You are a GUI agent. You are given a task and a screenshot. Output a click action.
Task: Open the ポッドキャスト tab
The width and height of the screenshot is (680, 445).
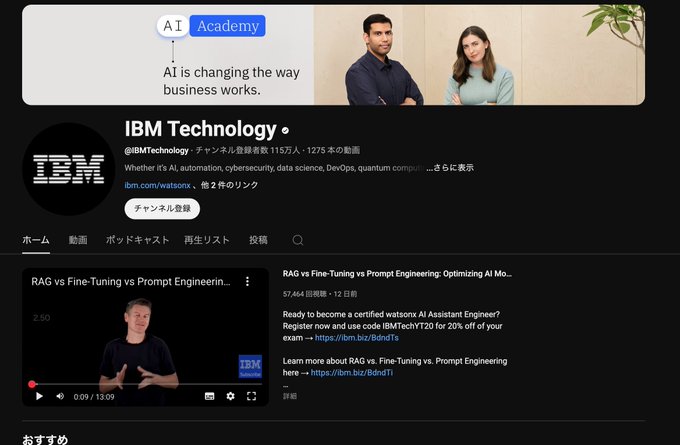(x=137, y=240)
